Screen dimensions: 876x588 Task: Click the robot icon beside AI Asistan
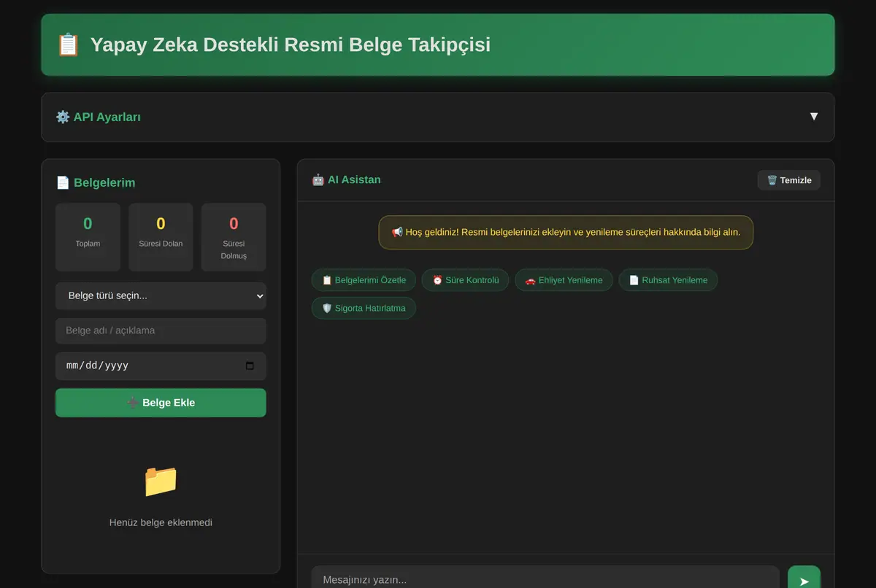coord(318,179)
